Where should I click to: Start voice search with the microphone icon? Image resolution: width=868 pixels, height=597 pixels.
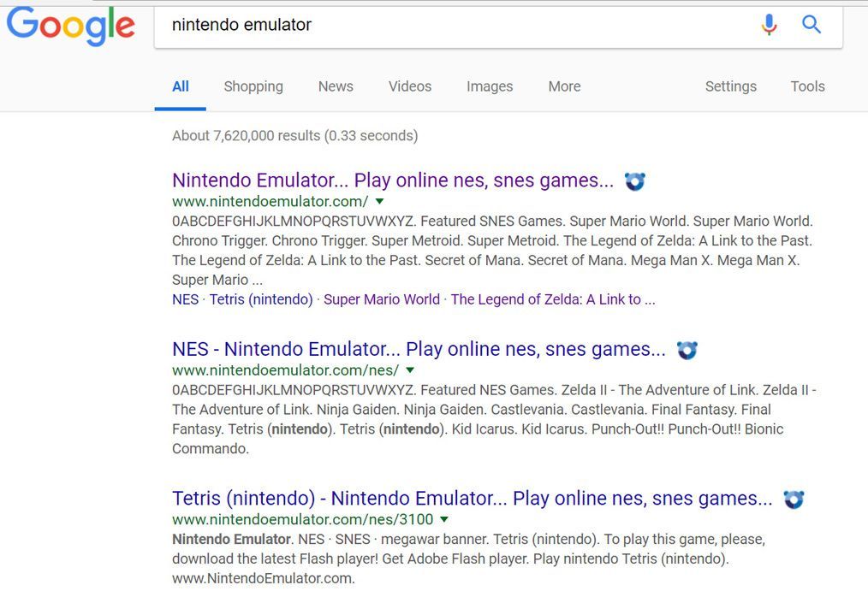point(769,24)
